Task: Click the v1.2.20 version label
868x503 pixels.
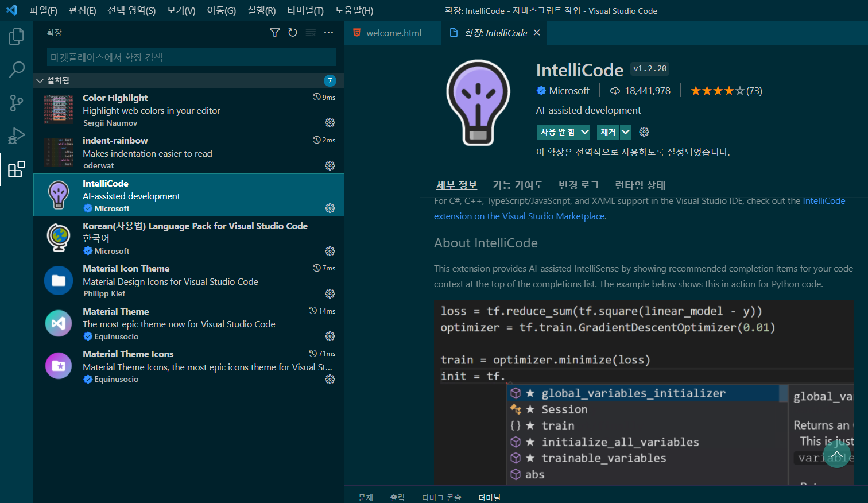Action: click(650, 69)
